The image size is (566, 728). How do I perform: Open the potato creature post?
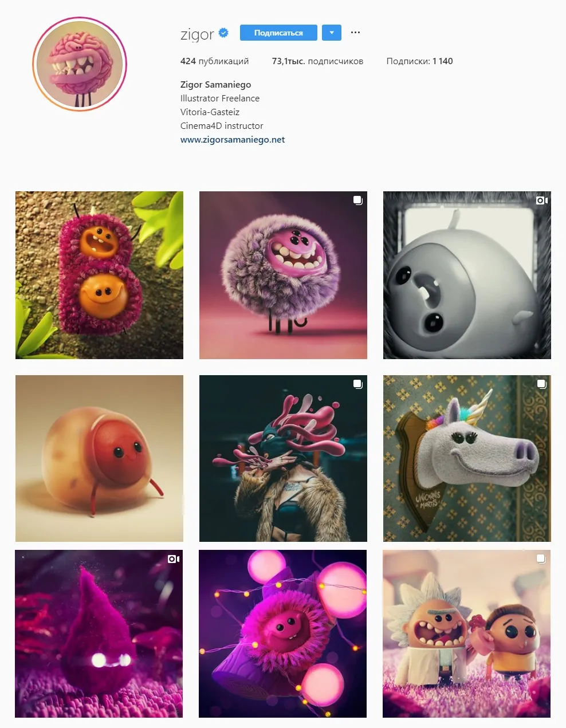click(99, 458)
